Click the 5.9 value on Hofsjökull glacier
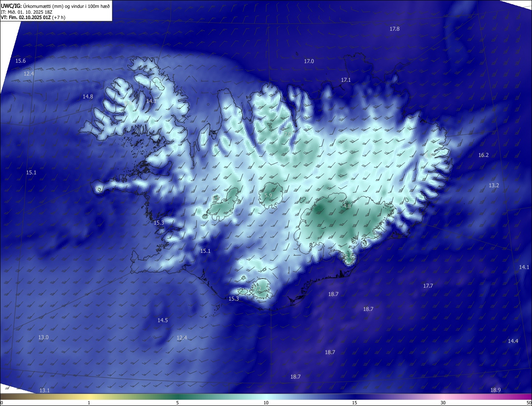The width and height of the screenshot is (532, 406). pyautogui.click(x=268, y=195)
